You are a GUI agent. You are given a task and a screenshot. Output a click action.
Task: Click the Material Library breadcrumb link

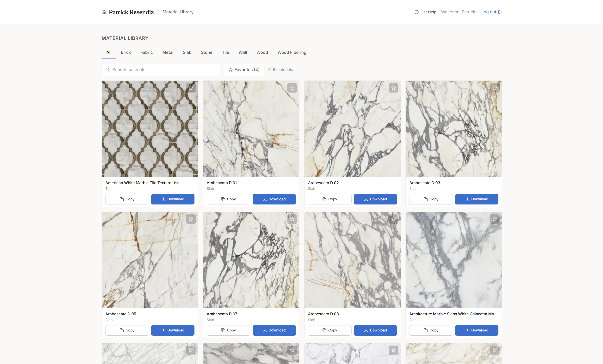pyautogui.click(x=178, y=12)
